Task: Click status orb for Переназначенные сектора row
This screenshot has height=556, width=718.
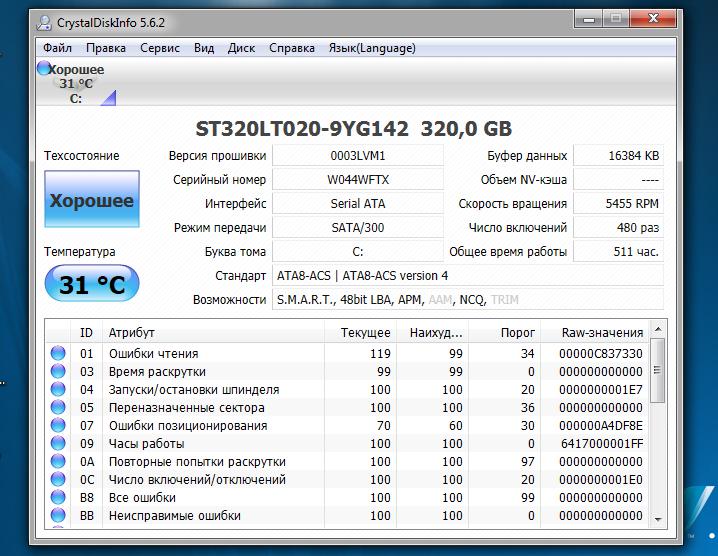Action: (x=58, y=407)
